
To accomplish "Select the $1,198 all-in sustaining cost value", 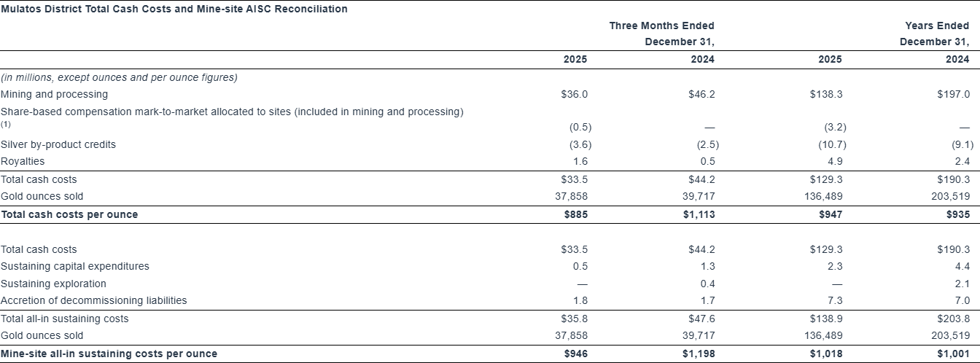I will pos(699,354).
